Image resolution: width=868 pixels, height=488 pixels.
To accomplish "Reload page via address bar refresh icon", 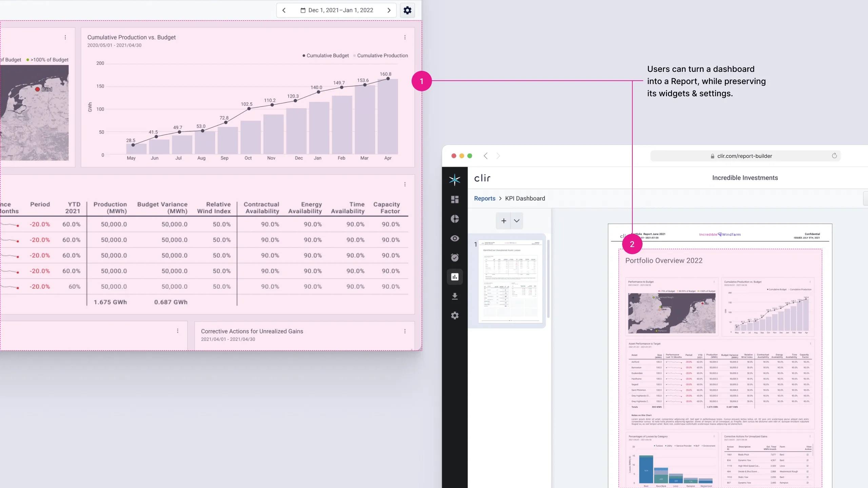I will tap(834, 156).
